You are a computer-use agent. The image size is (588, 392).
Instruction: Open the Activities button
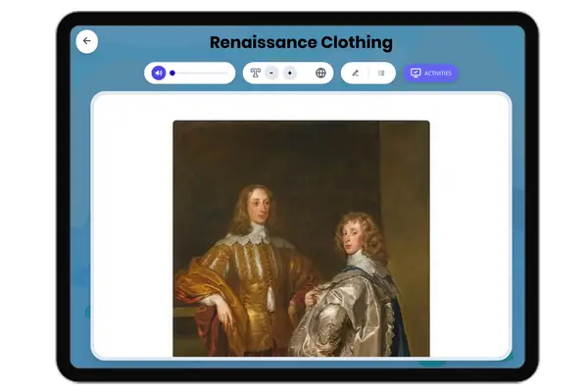tap(430, 73)
